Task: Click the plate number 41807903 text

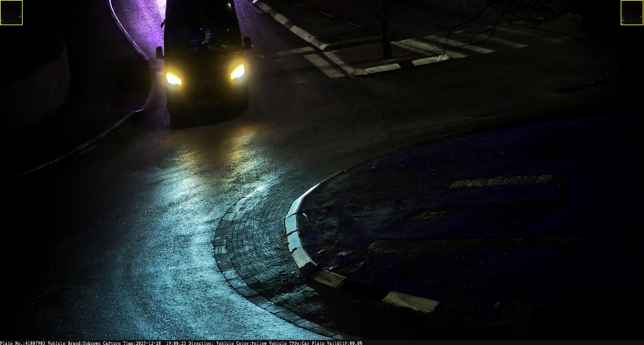Action: click(35, 343)
